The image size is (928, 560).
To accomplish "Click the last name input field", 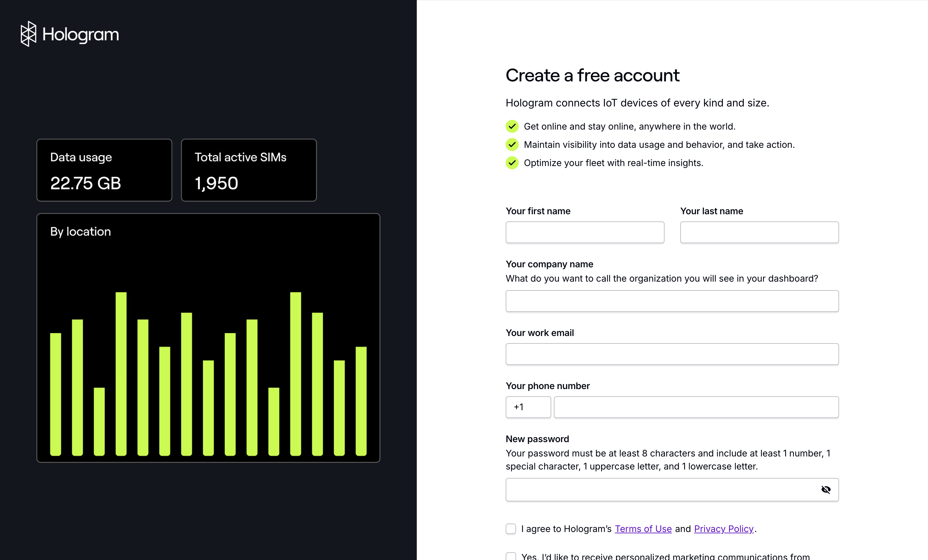I will [759, 232].
